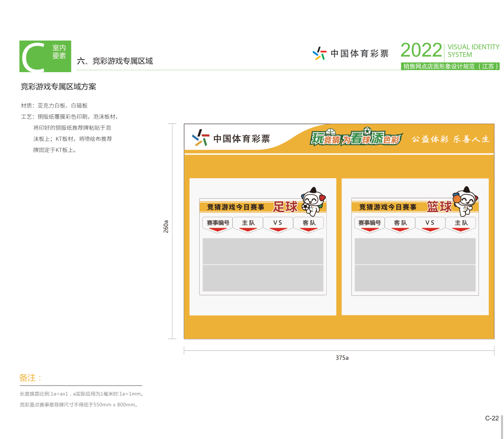Image resolution: width=504 pixels, height=439 pixels.
Task: Click the green C section badge
Action: (45, 56)
